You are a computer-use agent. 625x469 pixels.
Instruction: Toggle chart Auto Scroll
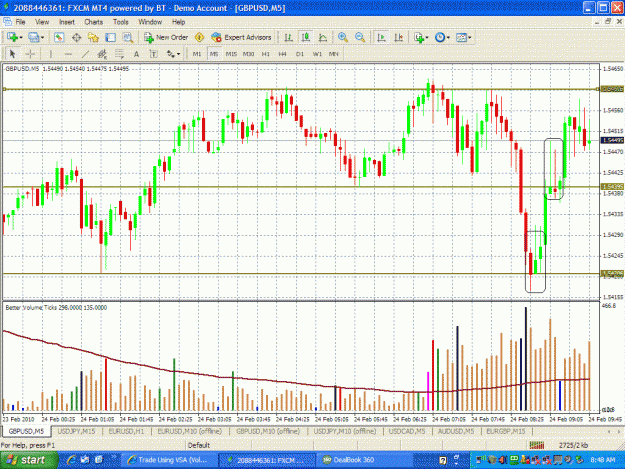[x=381, y=37]
